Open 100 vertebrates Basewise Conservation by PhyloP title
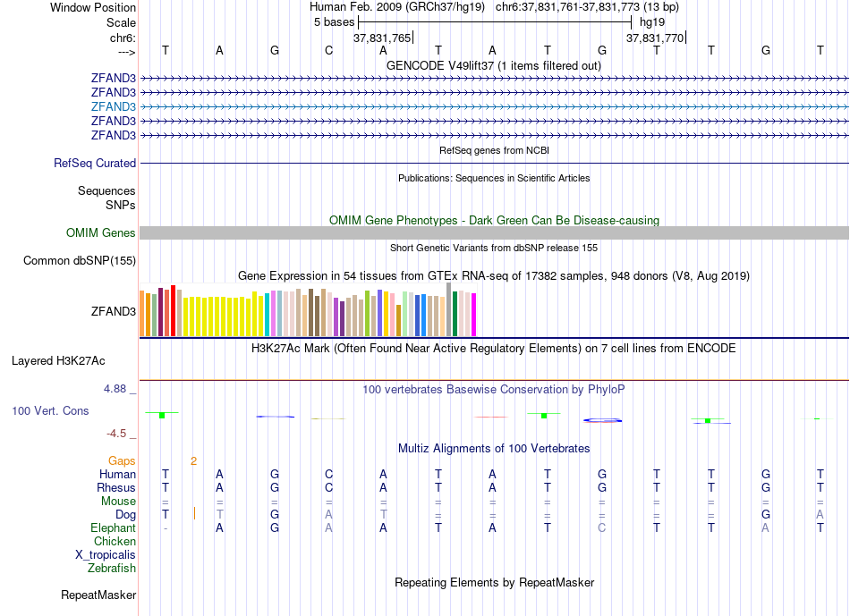The width and height of the screenshot is (850, 616). tap(494, 389)
